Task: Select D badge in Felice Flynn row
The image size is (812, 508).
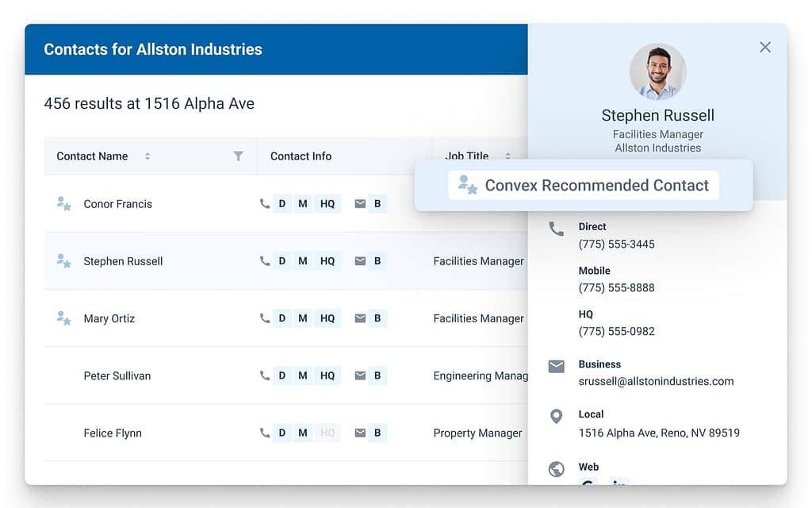Action: click(282, 433)
